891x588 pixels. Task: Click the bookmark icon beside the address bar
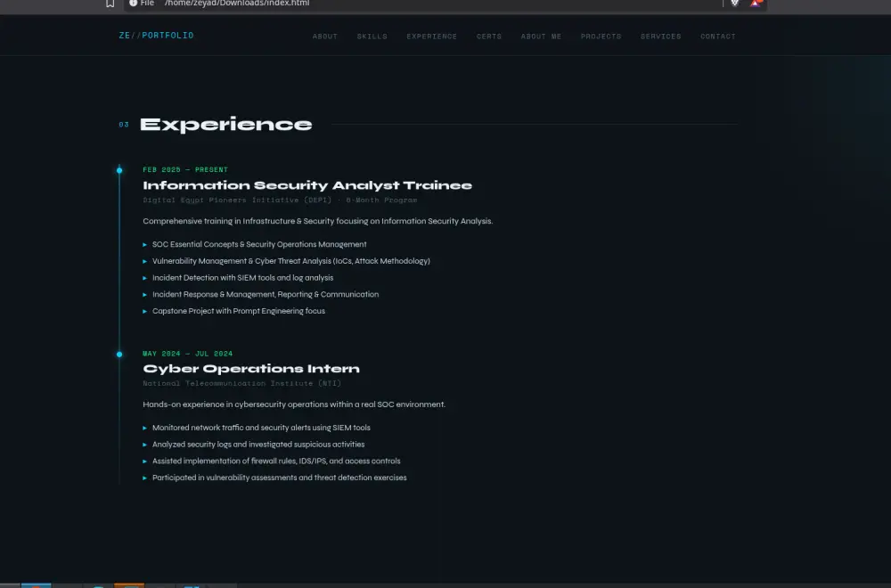tap(110, 4)
